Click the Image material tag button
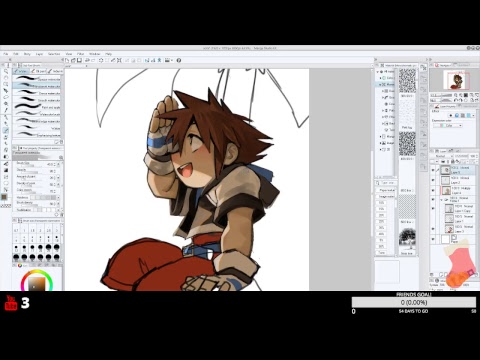The image size is (480, 360). (x=386, y=197)
